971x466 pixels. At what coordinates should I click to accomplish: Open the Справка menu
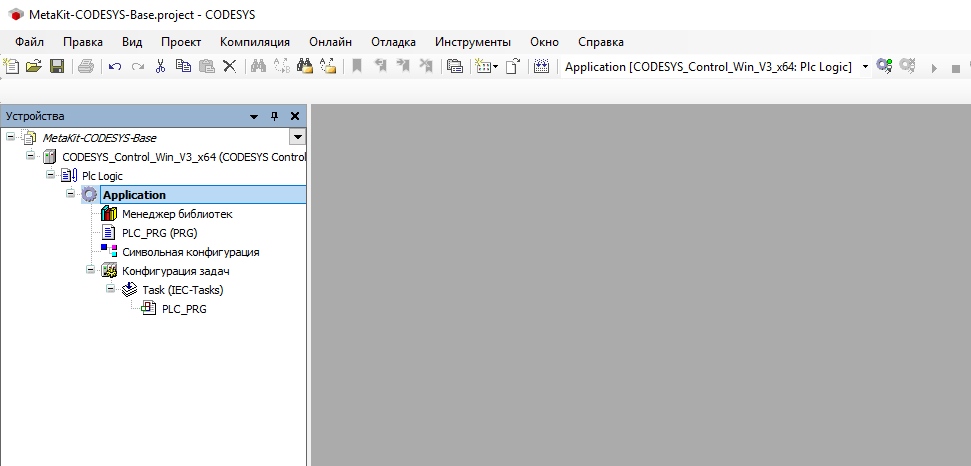click(601, 42)
